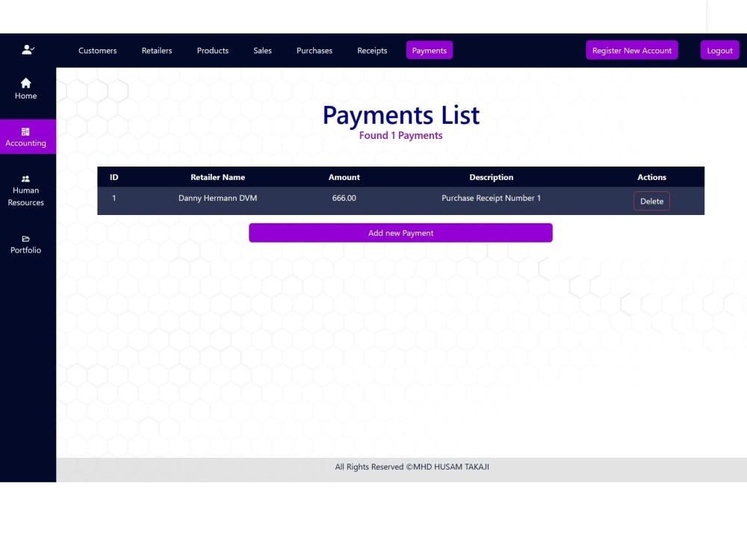The height and width of the screenshot is (560, 747).
Task: Click the user profile icon top left
Action: (x=28, y=49)
